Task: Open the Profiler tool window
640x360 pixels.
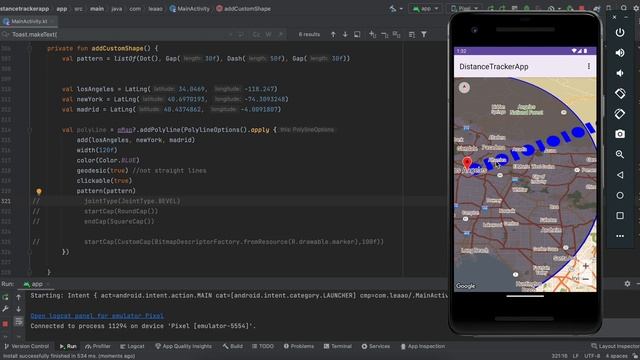Action: click(x=98, y=346)
